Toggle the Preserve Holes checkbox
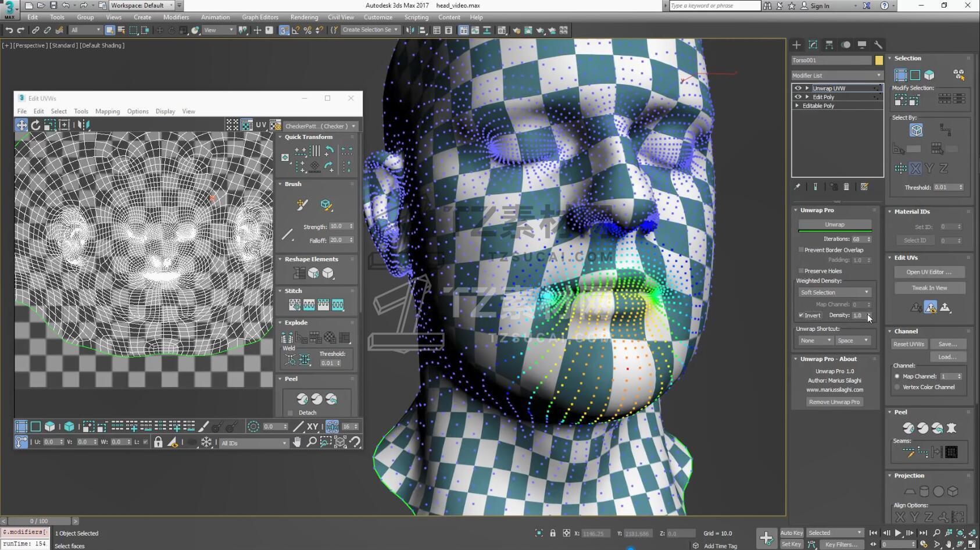 tap(801, 271)
